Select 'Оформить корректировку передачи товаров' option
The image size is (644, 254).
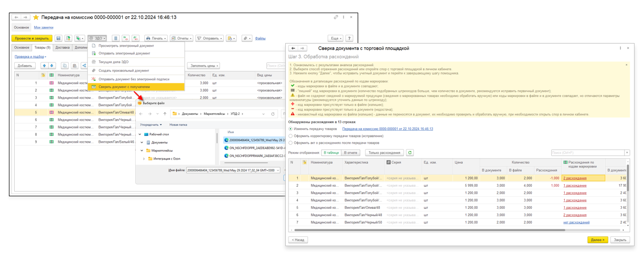[x=291, y=135]
